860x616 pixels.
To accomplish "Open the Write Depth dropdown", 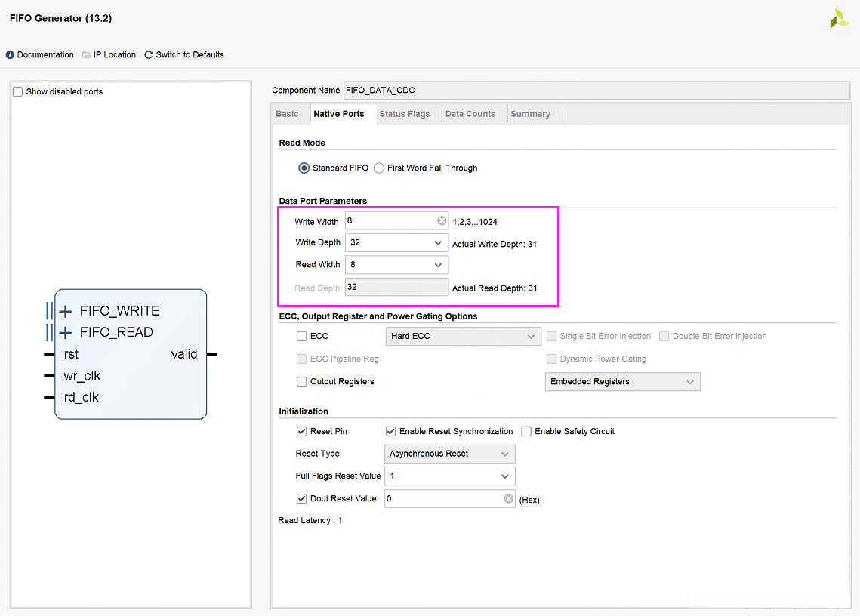I will (x=438, y=243).
